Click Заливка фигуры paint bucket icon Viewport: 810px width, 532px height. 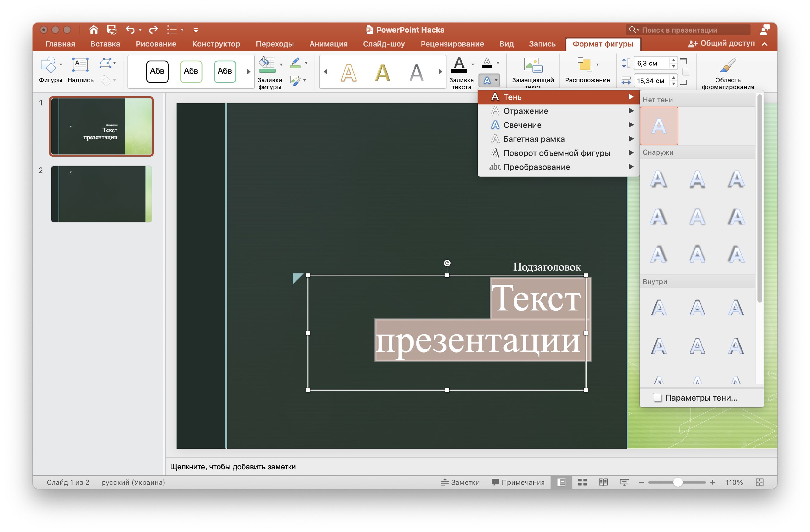[x=267, y=65]
